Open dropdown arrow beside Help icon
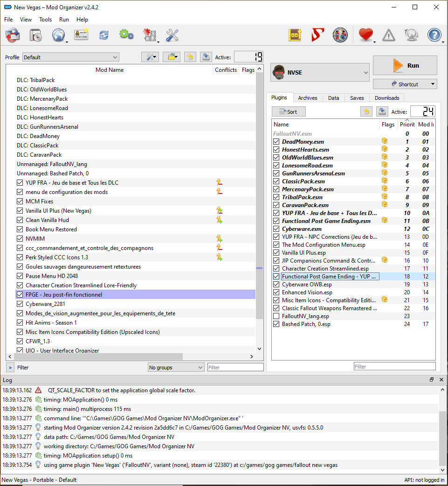Viewport: 448px width, 486px height. [x=443, y=42]
